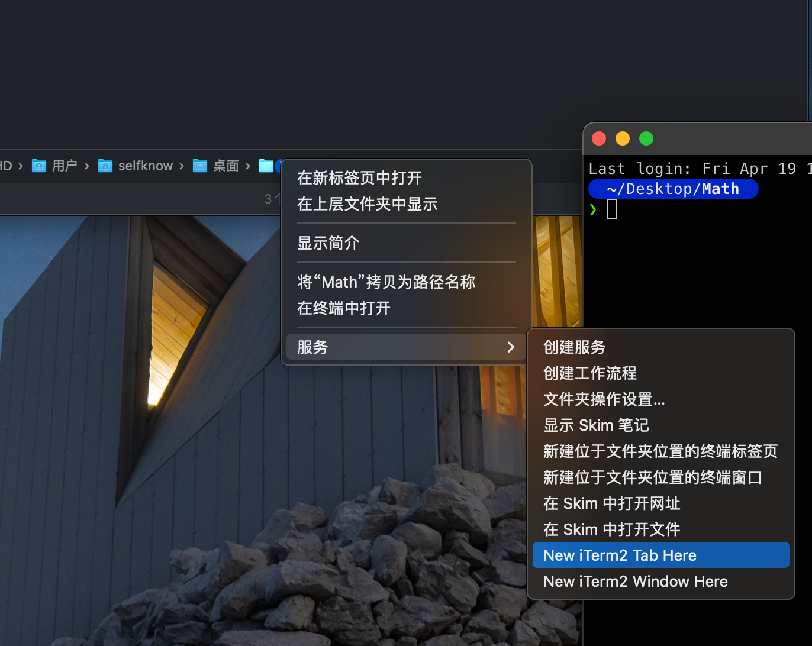Screen dimensions: 812x646
Task: Maximize terminal using the green button
Action: [x=646, y=138]
